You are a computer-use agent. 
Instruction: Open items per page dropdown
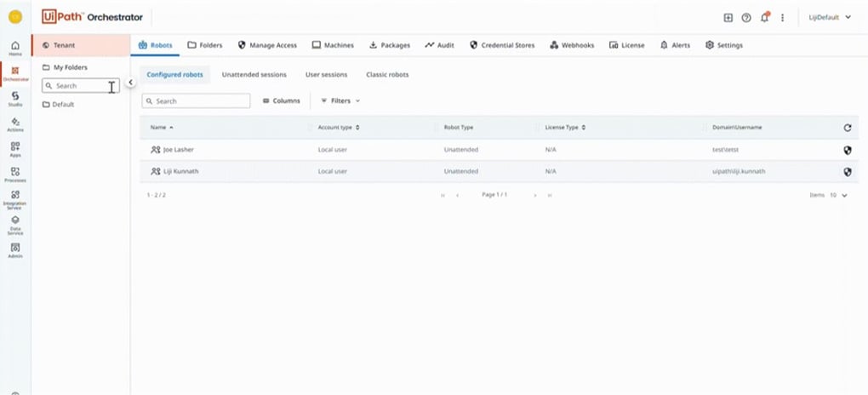[x=839, y=195]
